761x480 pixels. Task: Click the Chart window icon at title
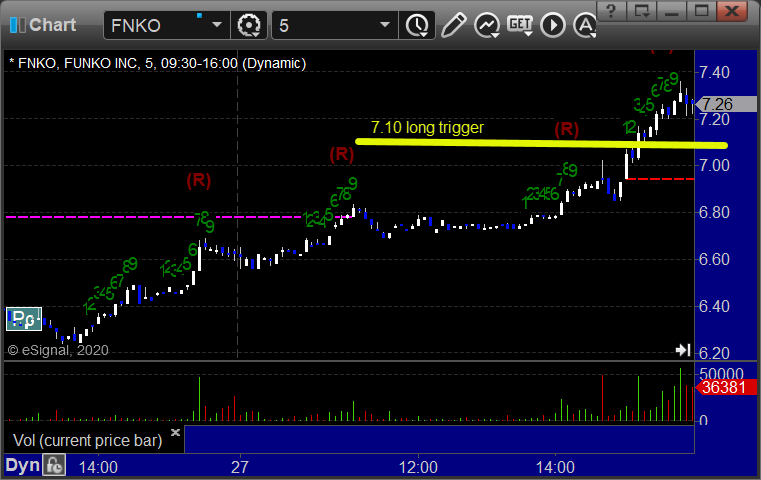click(x=17, y=25)
